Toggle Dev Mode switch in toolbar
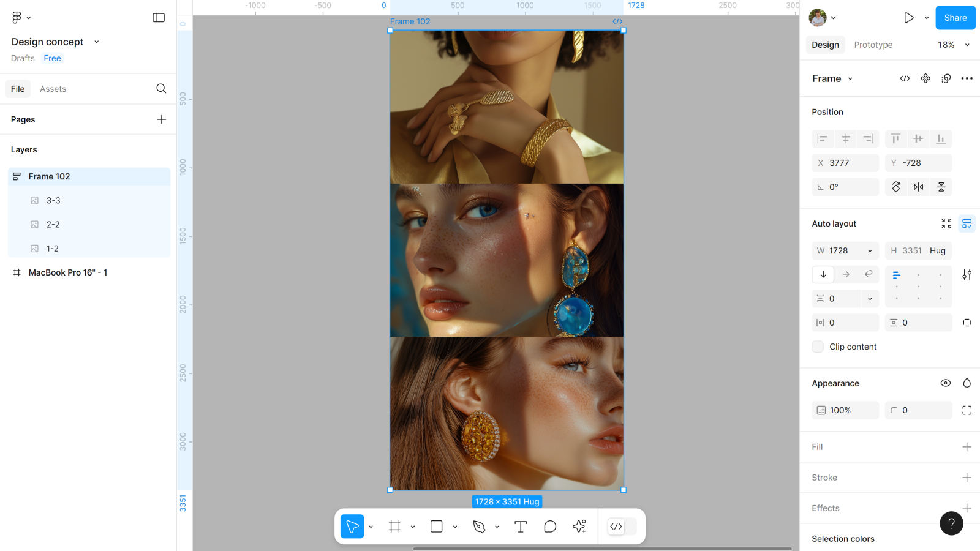The width and height of the screenshot is (980, 551). [622, 527]
